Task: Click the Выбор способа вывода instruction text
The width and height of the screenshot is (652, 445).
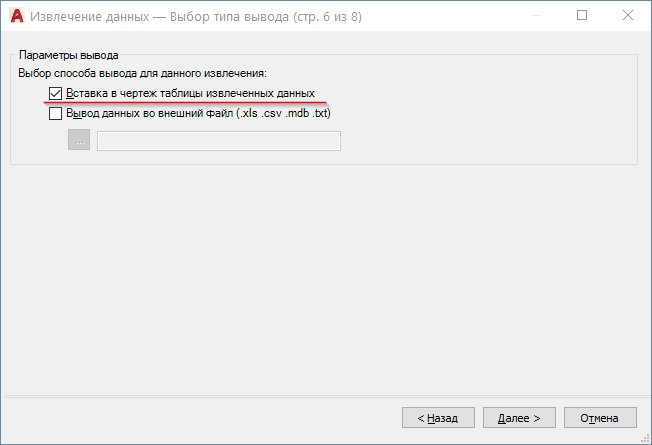Action: 142,74
